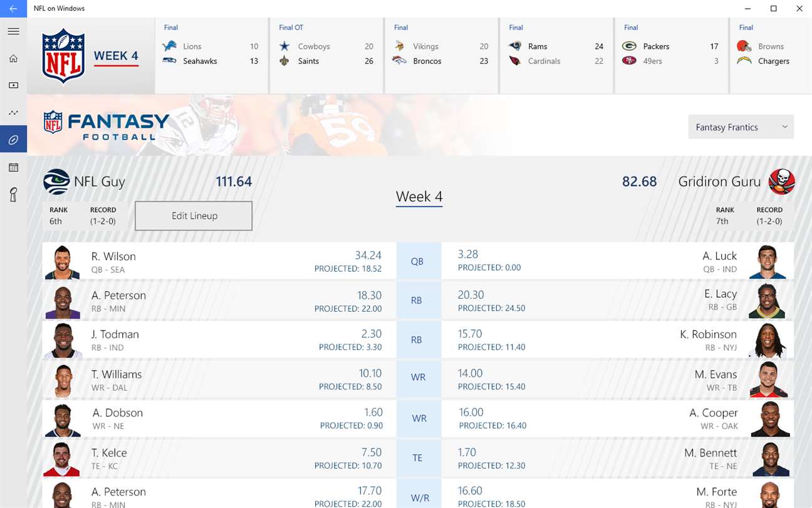Open the Week 4 header link

point(116,56)
